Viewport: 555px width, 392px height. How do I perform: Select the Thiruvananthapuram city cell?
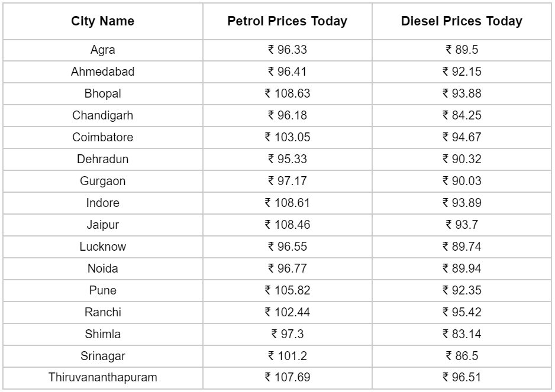103,377
